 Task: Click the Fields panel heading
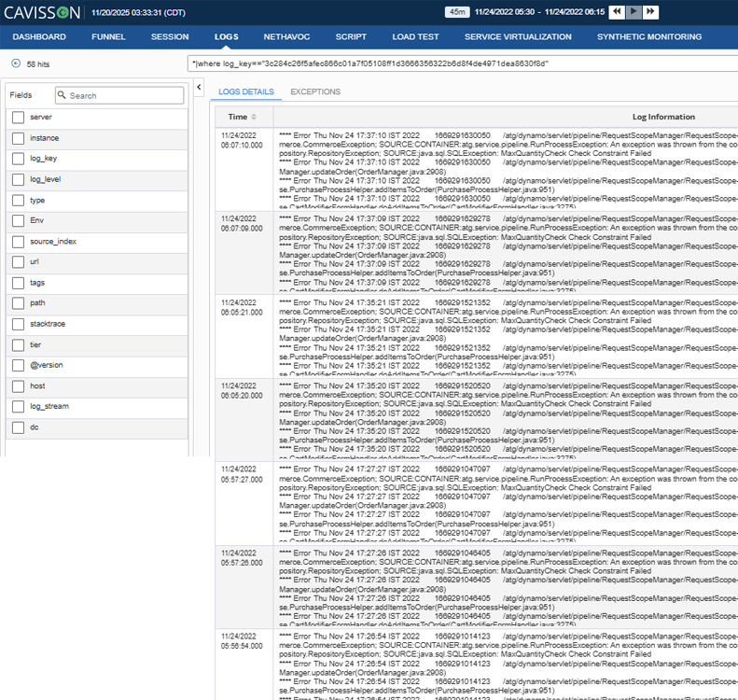pyautogui.click(x=21, y=95)
